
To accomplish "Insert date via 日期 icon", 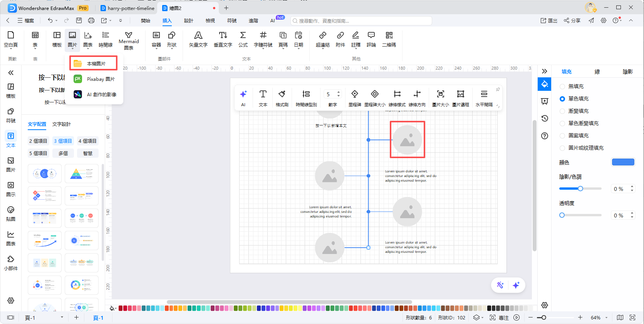I will point(299,39).
